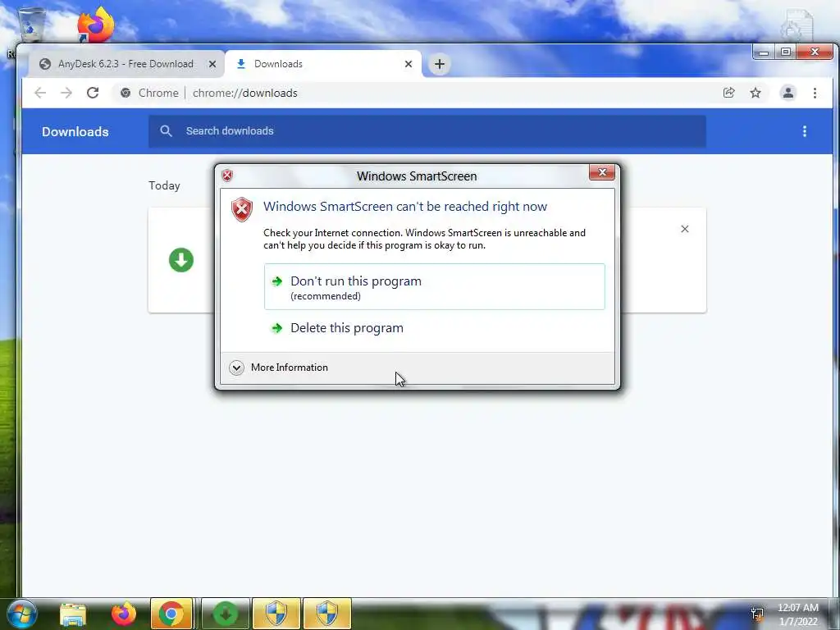Click the "Downloads" page heading
This screenshot has height=630, width=840.
(x=75, y=132)
